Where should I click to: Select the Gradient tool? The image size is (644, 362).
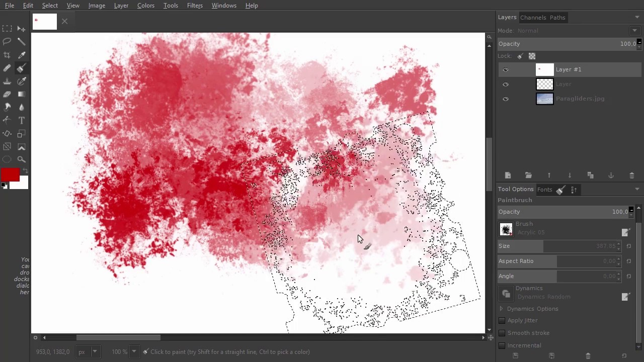[x=22, y=94]
